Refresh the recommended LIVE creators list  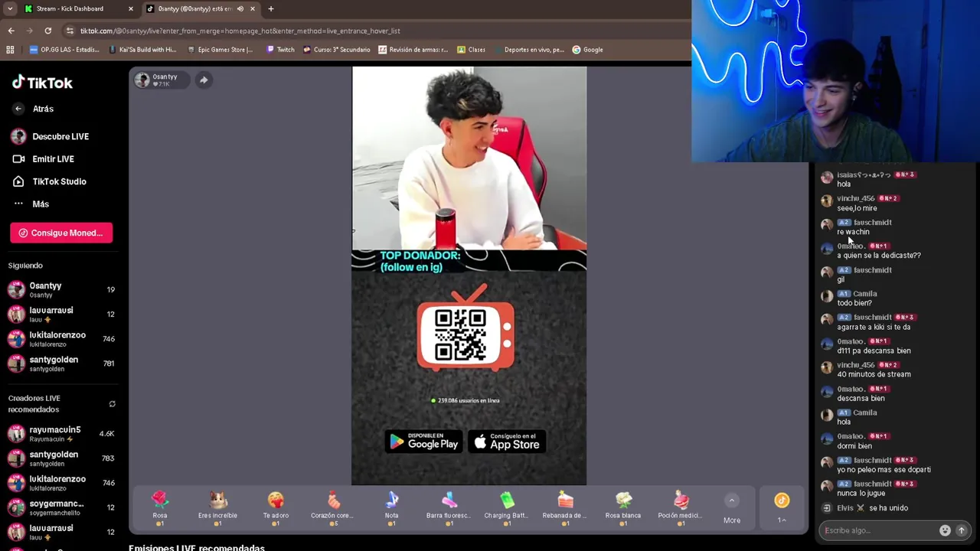pos(112,404)
